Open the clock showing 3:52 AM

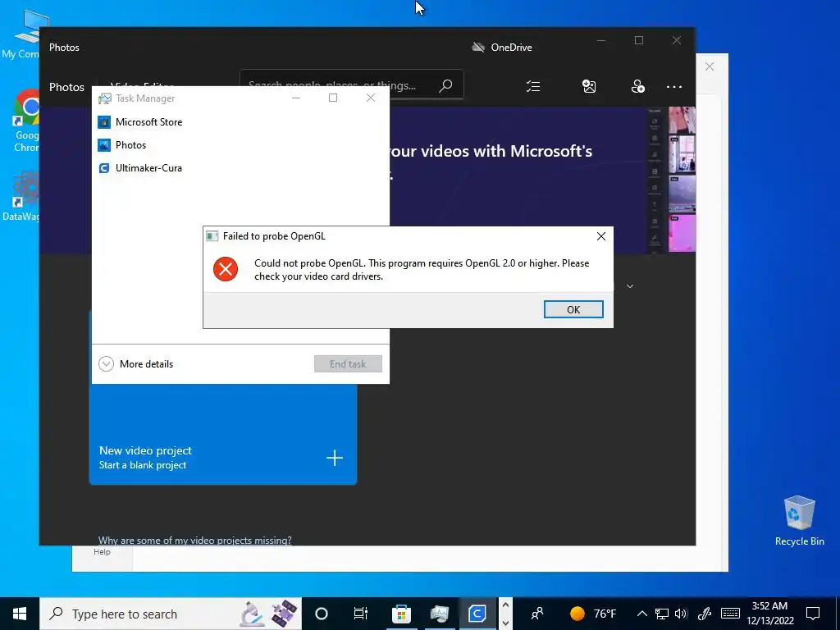click(x=770, y=614)
